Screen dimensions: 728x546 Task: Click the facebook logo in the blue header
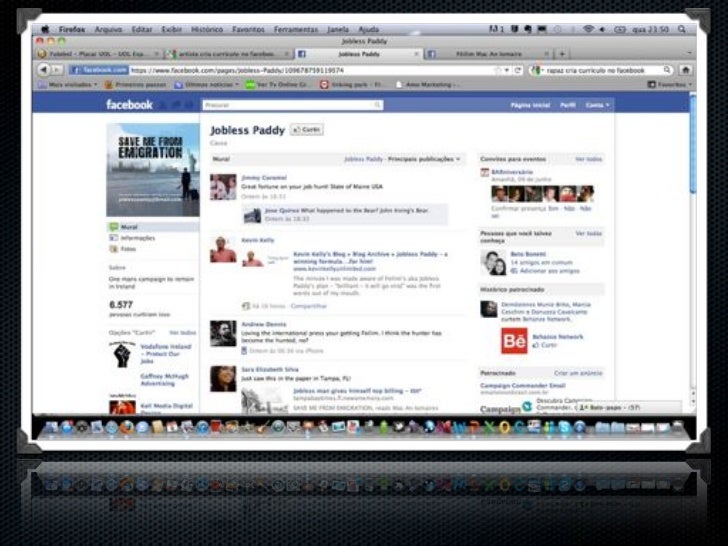coord(129,104)
